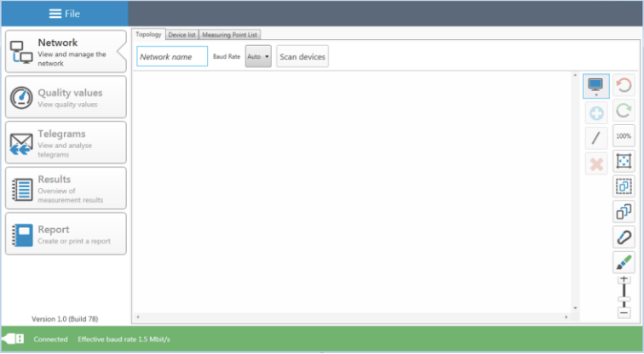Click the green redo arrow icon

click(624, 111)
